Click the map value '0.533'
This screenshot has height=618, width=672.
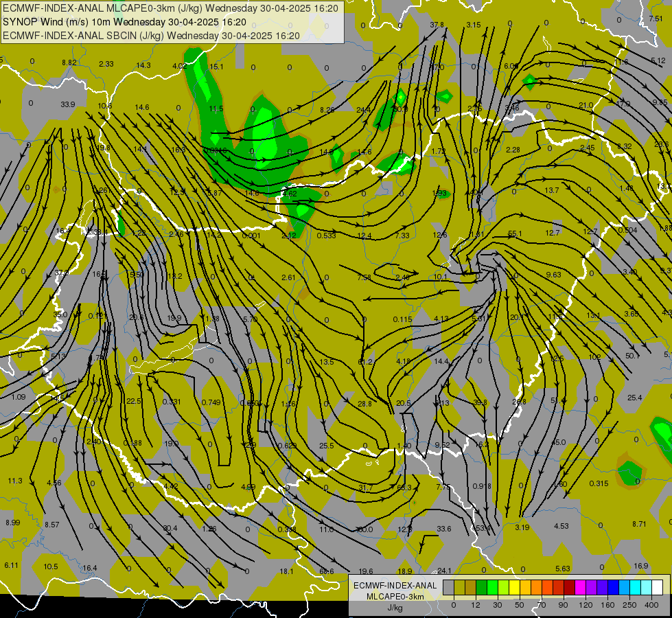326,236
